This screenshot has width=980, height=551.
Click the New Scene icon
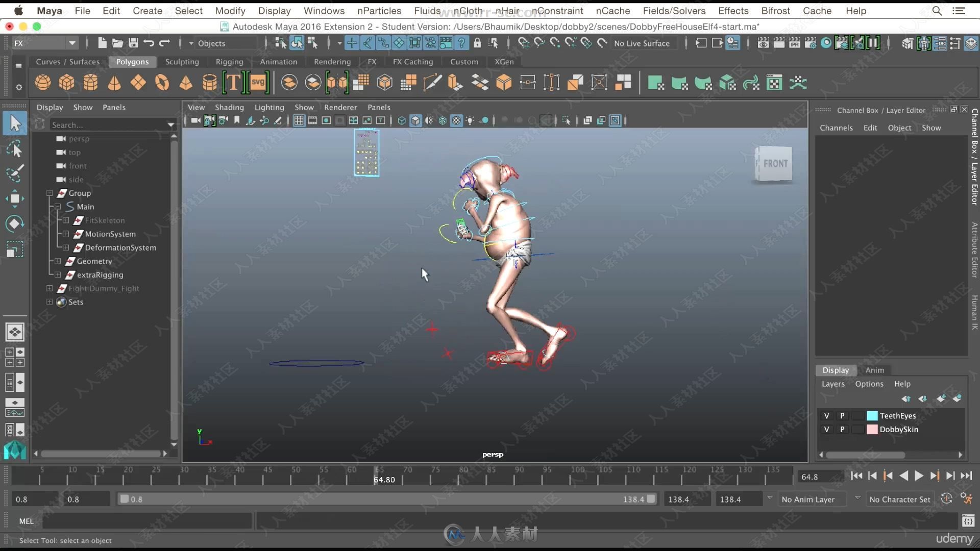(x=102, y=43)
